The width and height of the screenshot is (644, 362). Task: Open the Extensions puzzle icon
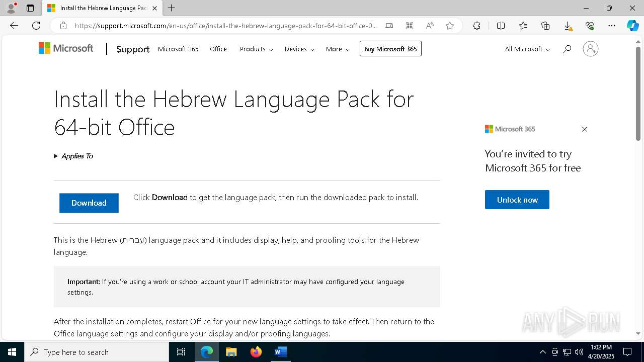(476, 26)
